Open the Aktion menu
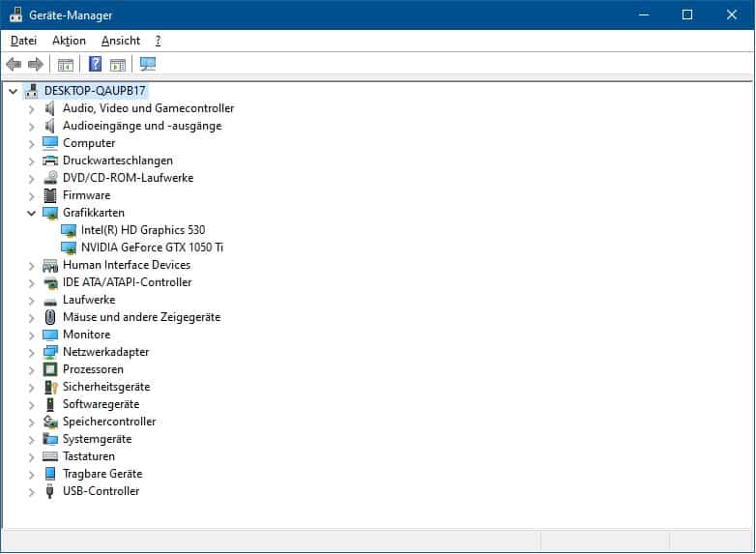The width and height of the screenshot is (756, 554). (x=69, y=41)
